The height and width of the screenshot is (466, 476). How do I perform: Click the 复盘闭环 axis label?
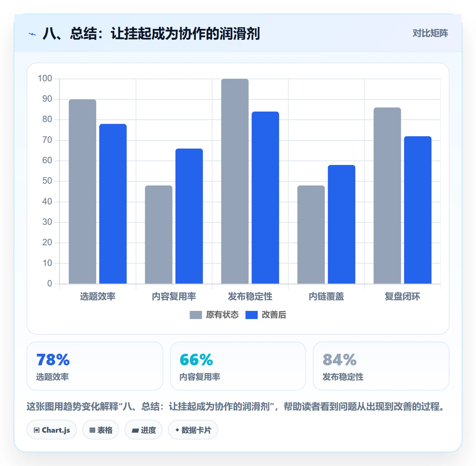403,297
